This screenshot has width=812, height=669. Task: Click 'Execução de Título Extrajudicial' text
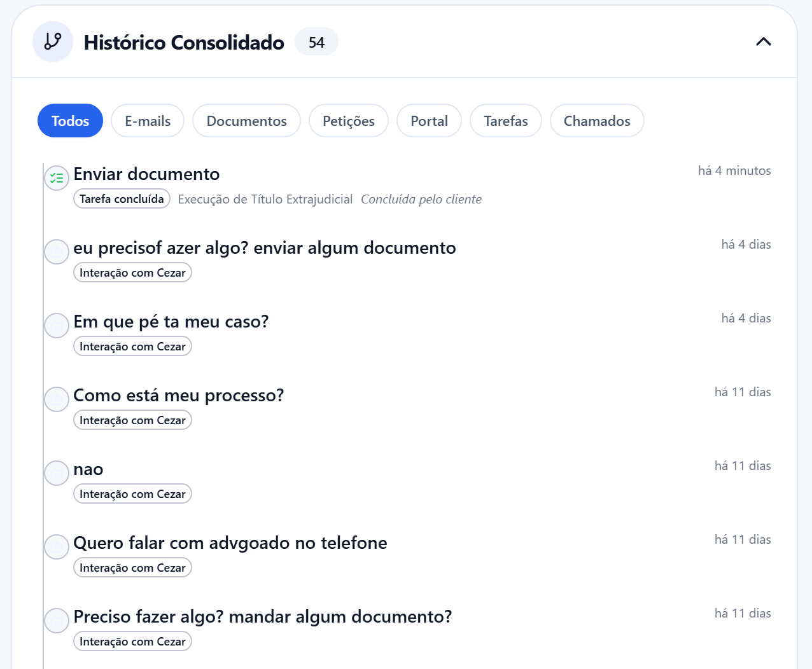click(x=265, y=199)
